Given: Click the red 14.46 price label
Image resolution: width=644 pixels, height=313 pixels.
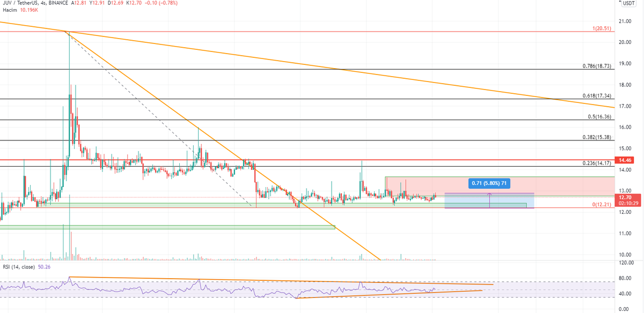Looking at the screenshot, I should coord(625,160).
